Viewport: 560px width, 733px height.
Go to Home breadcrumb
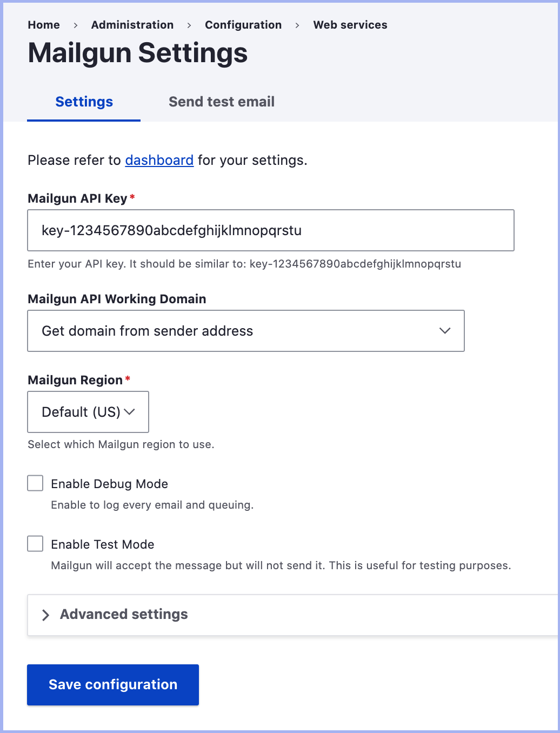tap(44, 25)
